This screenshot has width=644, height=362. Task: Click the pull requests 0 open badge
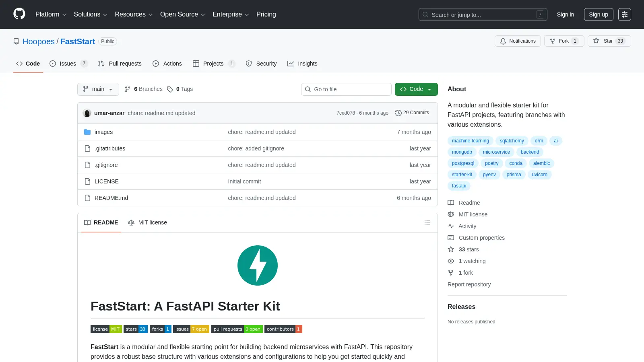237,329
